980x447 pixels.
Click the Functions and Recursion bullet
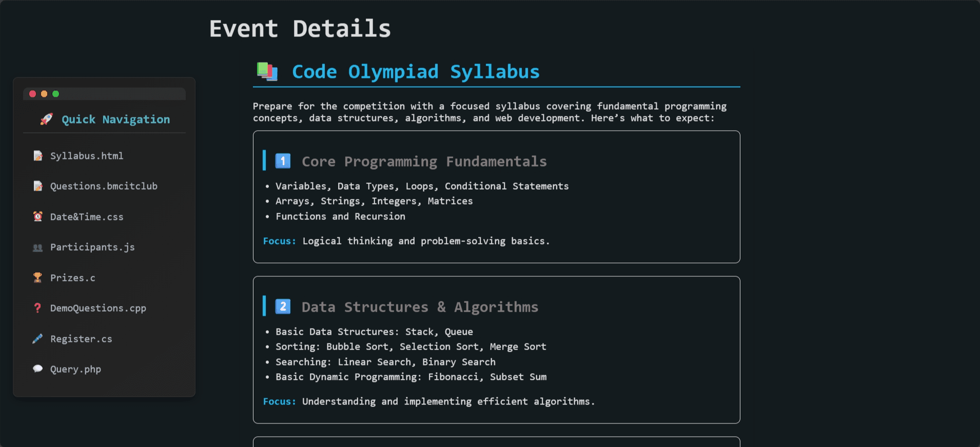coord(340,216)
